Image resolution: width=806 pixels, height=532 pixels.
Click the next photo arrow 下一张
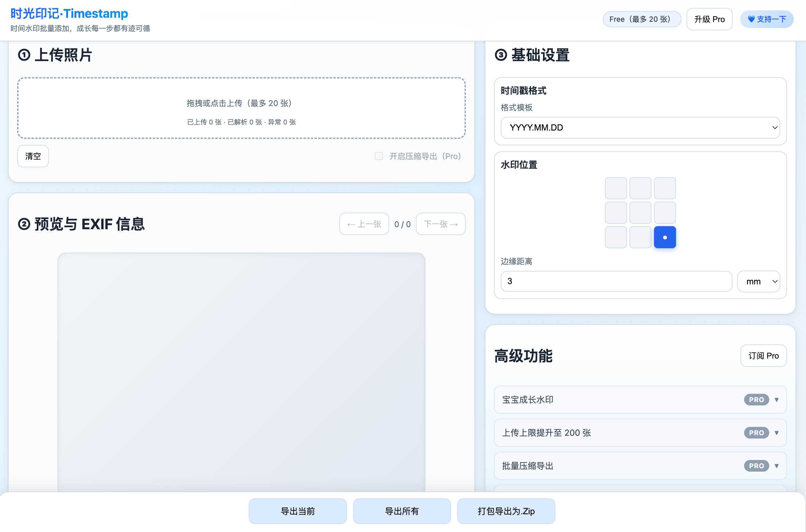pyautogui.click(x=441, y=224)
